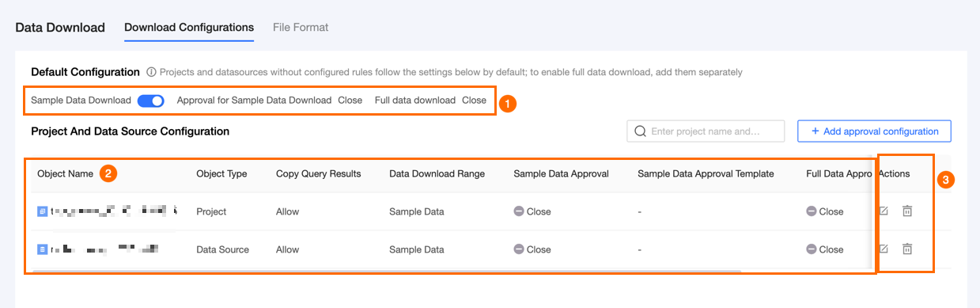Delete the Project row configuration
The height and width of the screenshot is (308, 980).
[907, 211]
